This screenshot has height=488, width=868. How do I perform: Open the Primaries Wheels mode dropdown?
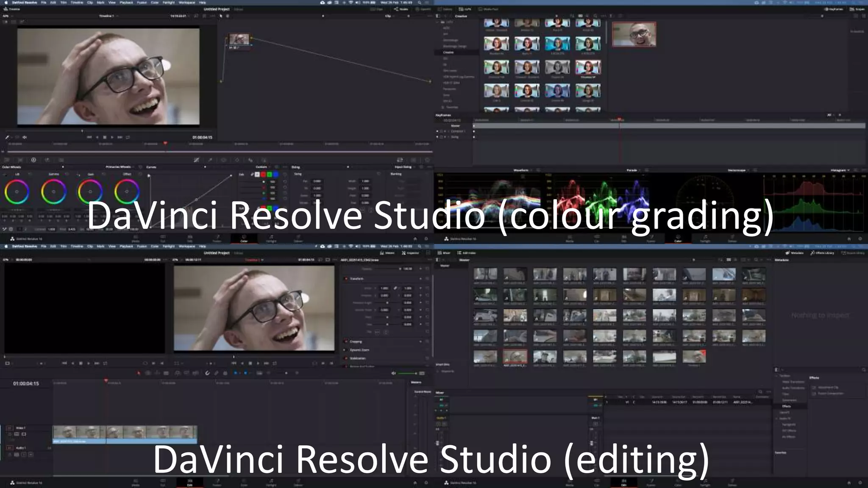coord(120,167)
